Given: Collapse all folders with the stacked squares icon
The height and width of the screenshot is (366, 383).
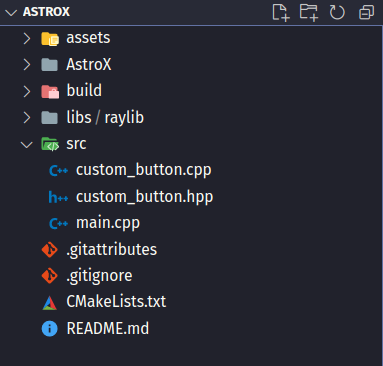Looking at the screenshot, I should click(x=366, y=13).
